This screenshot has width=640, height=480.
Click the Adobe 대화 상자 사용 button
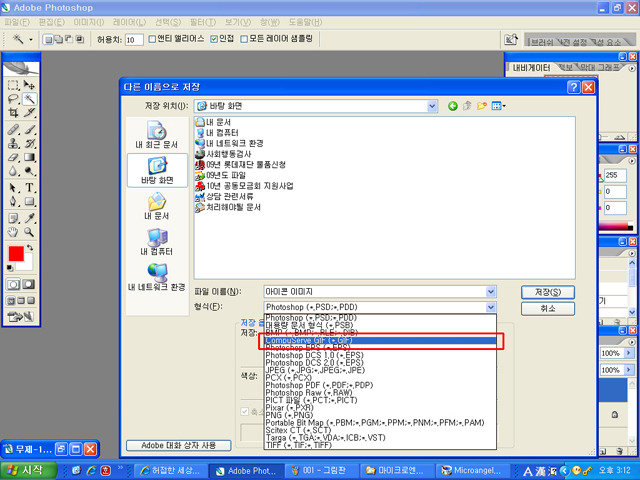tap(178, 445)
